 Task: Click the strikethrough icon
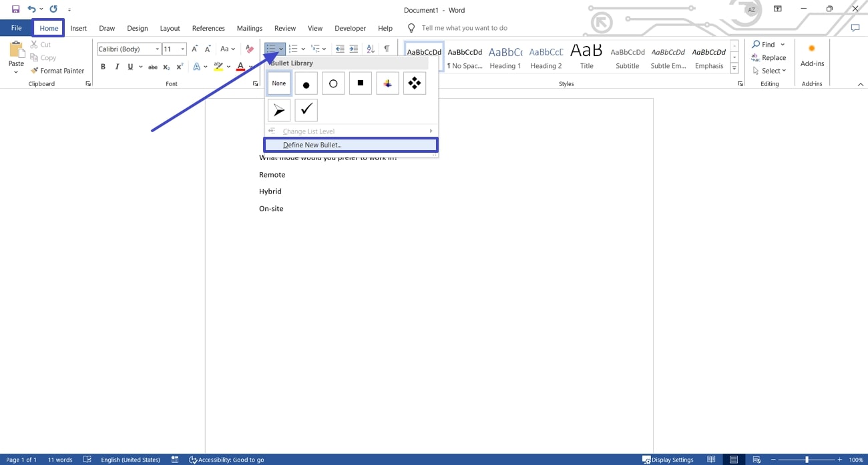(x=153, y=66)
